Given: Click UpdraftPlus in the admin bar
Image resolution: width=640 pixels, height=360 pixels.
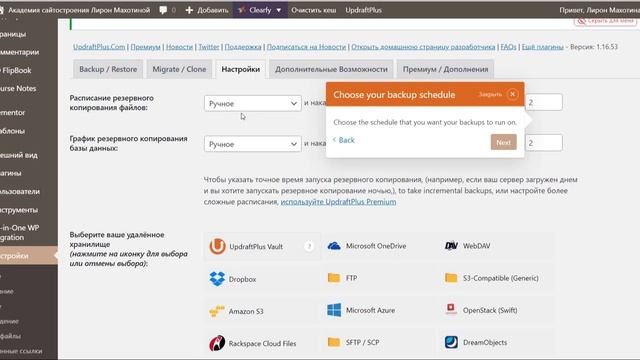Looking at the screenshot, I should click(363, 10).
